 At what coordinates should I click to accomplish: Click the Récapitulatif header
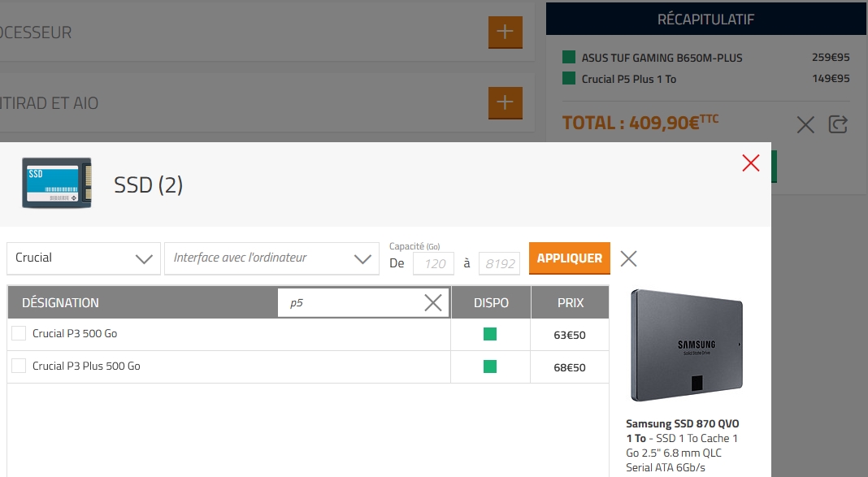(x=705, y=20)
